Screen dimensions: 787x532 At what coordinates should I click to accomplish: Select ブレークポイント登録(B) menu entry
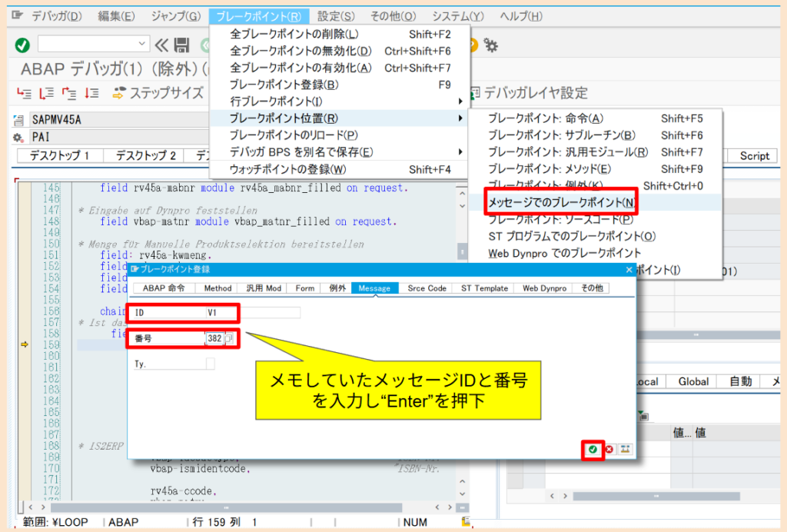tap(339, 85)
